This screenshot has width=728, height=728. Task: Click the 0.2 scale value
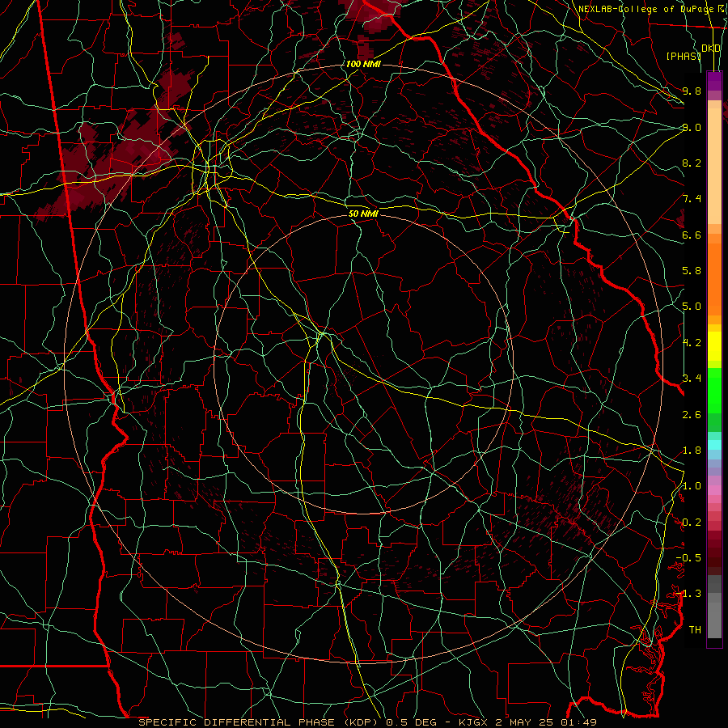[x=692, y=523]
